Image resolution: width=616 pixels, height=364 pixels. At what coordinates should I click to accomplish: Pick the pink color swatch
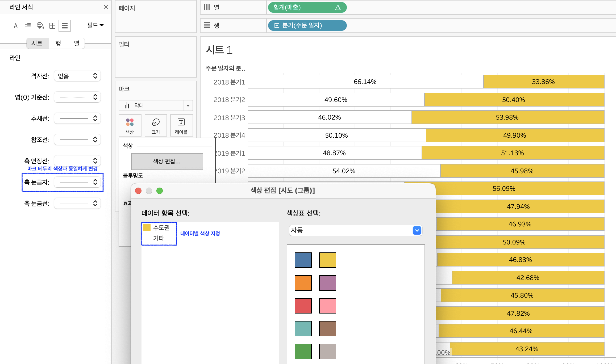click(x=328, y=306)
